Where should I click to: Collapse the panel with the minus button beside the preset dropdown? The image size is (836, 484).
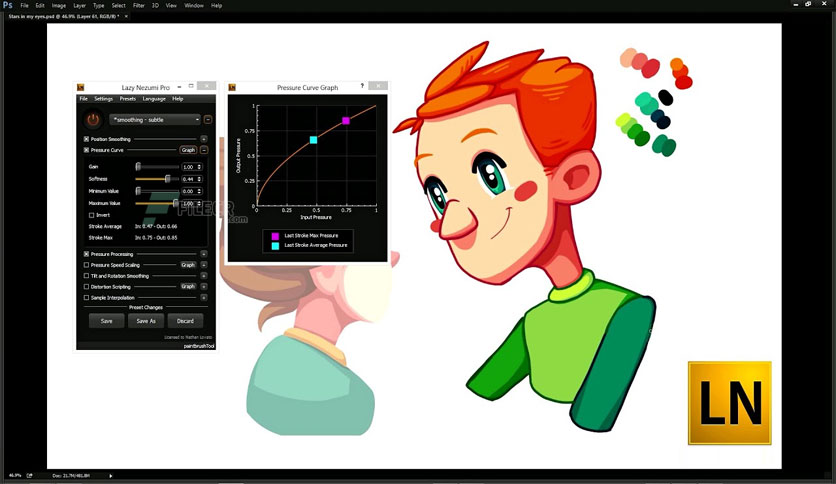tap(208, 120)
